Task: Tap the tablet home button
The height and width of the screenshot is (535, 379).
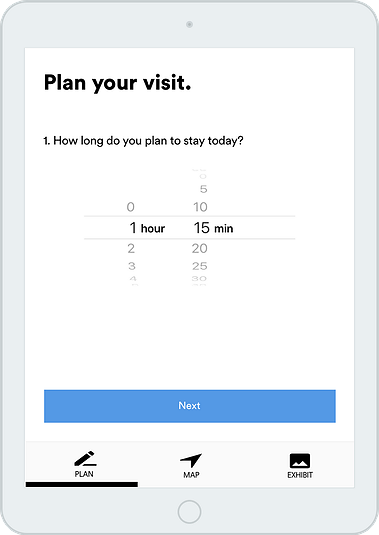Action: click(x=189, y=511)
